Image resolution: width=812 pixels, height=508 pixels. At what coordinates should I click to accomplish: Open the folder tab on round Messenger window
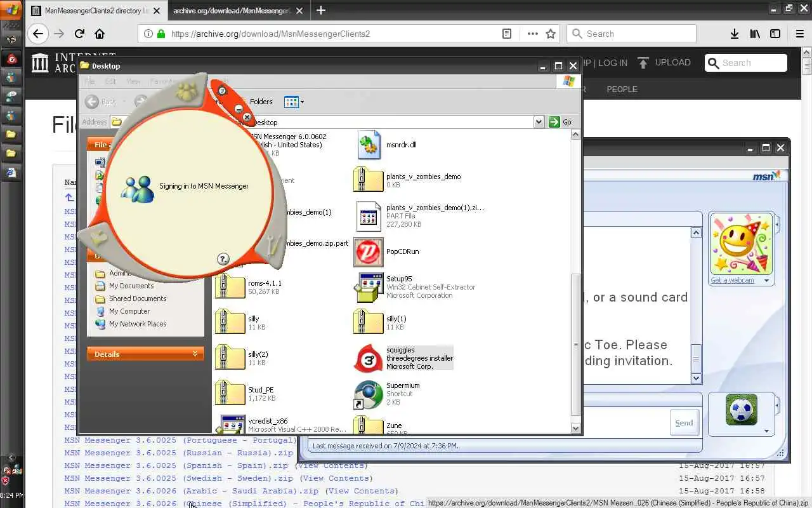tap(98, 237)
